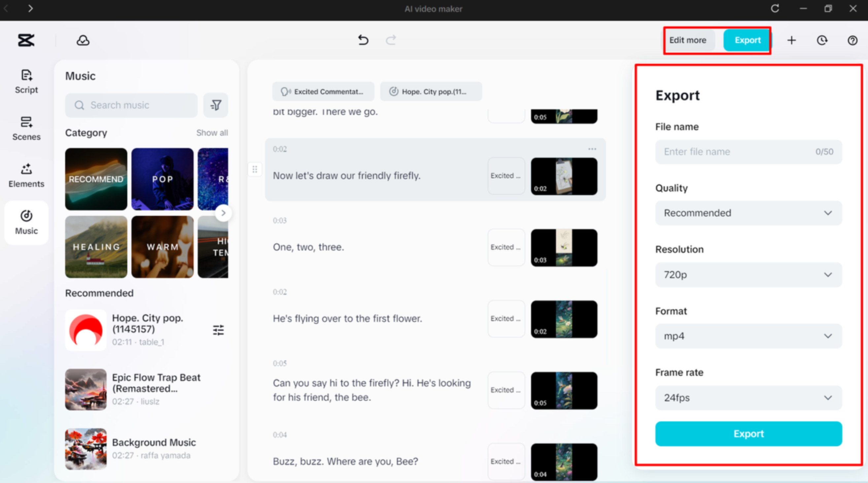Viewport: 868px width, 483px height.
Task: Click Show all categories link
Action: point(212,133)
